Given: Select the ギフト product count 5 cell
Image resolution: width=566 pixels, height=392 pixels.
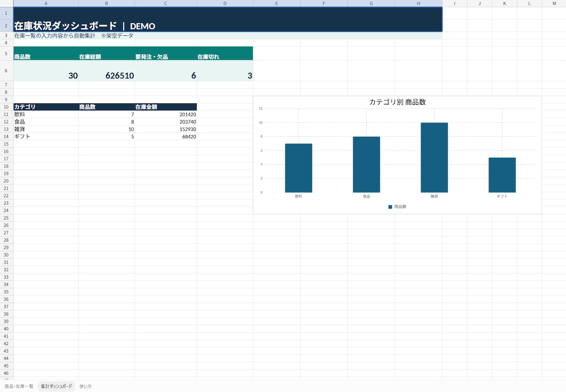Looking at the screenshot, I should pos(107,136).
